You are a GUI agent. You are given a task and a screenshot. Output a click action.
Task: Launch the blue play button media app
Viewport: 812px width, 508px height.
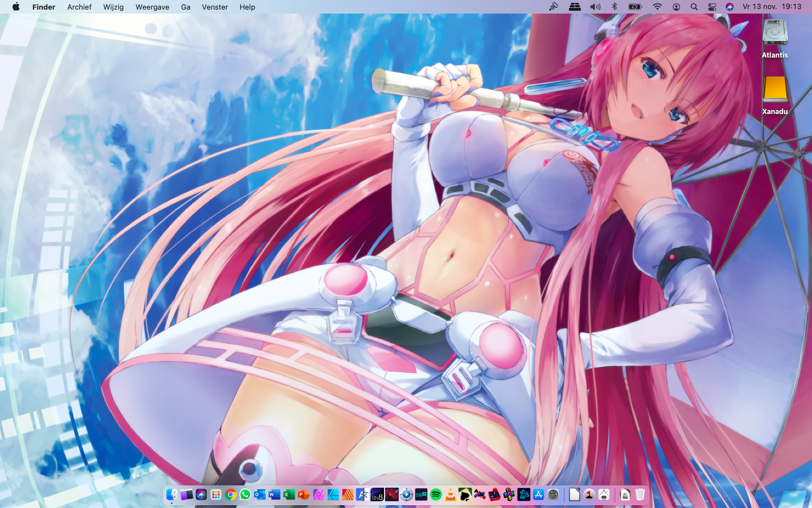(x=407, y=495)
